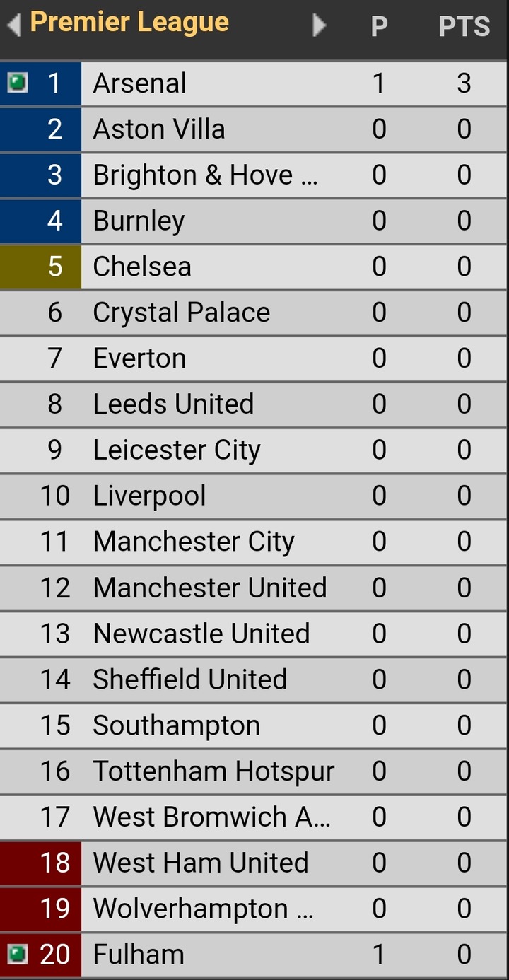Click the olive position 5 badge
Screen dimensions: 509x980
coord(41,267)
